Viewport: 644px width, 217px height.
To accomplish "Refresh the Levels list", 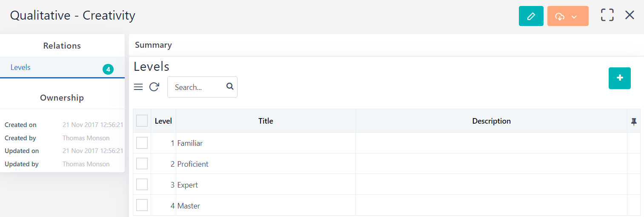I will [154, 87].
